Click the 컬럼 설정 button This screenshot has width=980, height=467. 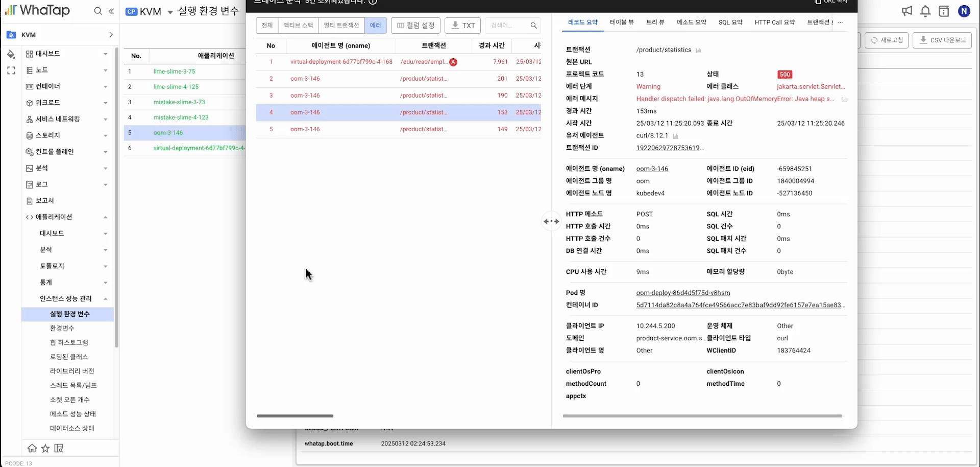point(416,26)
